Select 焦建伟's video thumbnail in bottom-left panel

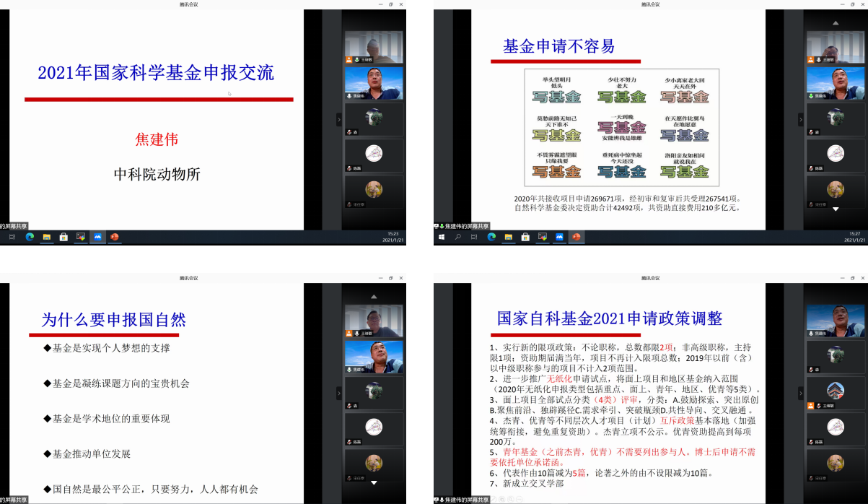[373, 357]
